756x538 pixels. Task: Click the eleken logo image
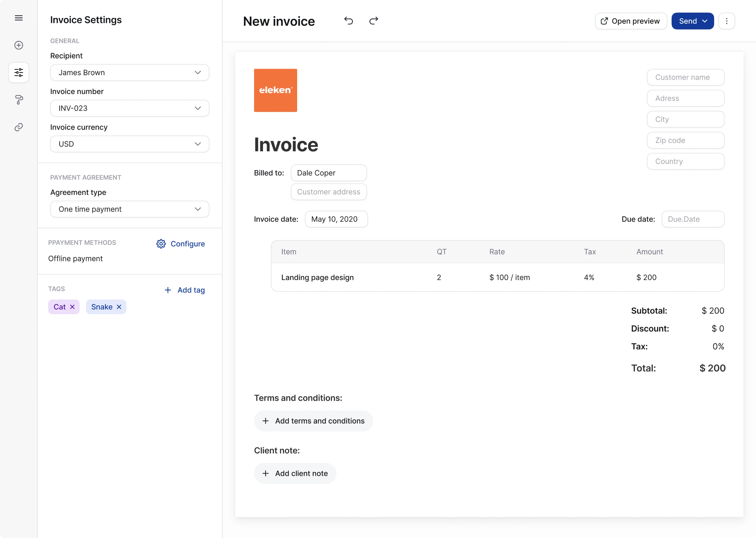coord(275,90)
